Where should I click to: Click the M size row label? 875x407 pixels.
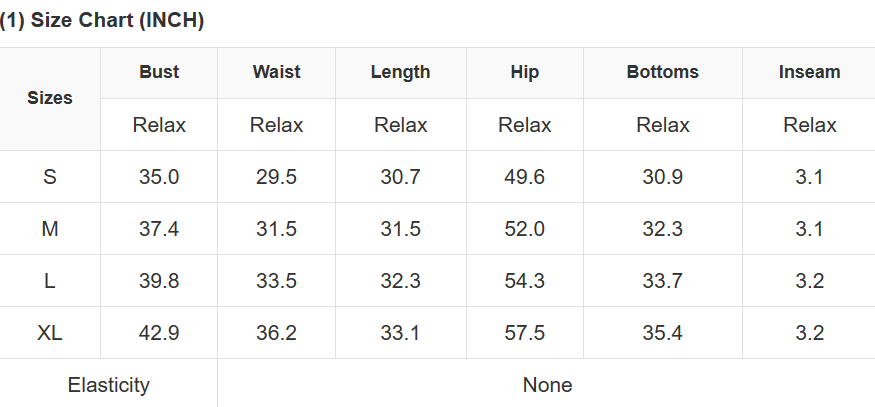50,229
